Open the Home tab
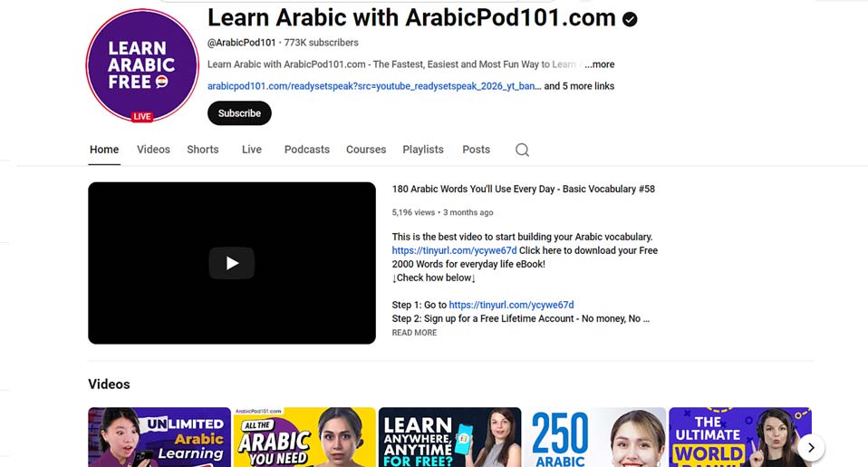This screenshot has height=467, width=868. tap(104, 150)
